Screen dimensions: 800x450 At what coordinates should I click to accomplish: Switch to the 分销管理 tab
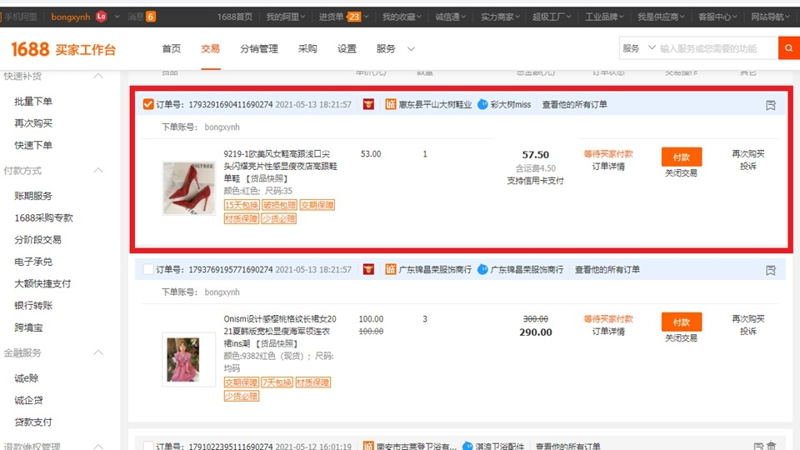tap(259, 49)
